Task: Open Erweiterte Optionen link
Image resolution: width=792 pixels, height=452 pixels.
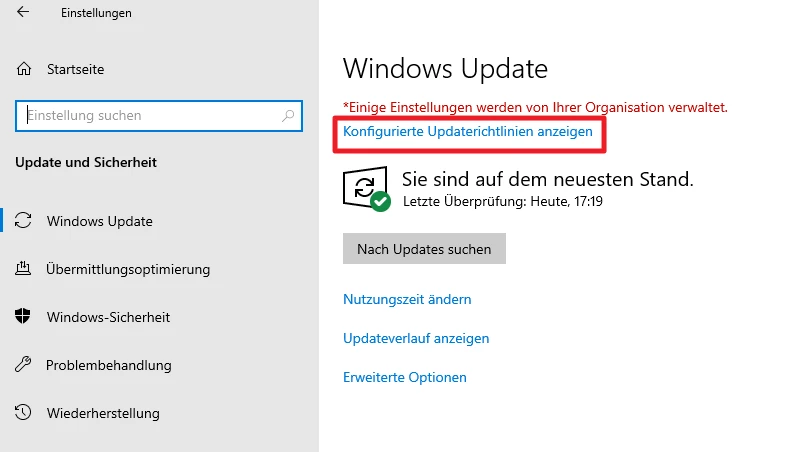Action: pyautogui.click(x=405, y=378)
